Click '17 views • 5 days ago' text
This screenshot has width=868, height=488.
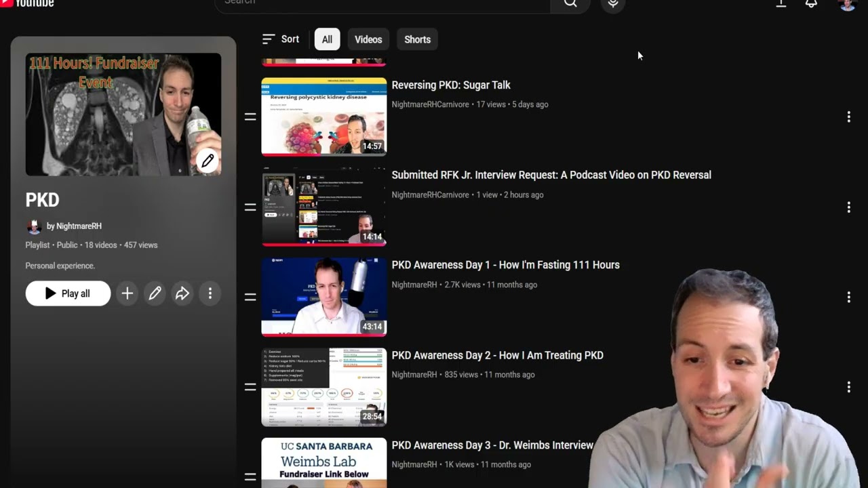tap(513, 104)
